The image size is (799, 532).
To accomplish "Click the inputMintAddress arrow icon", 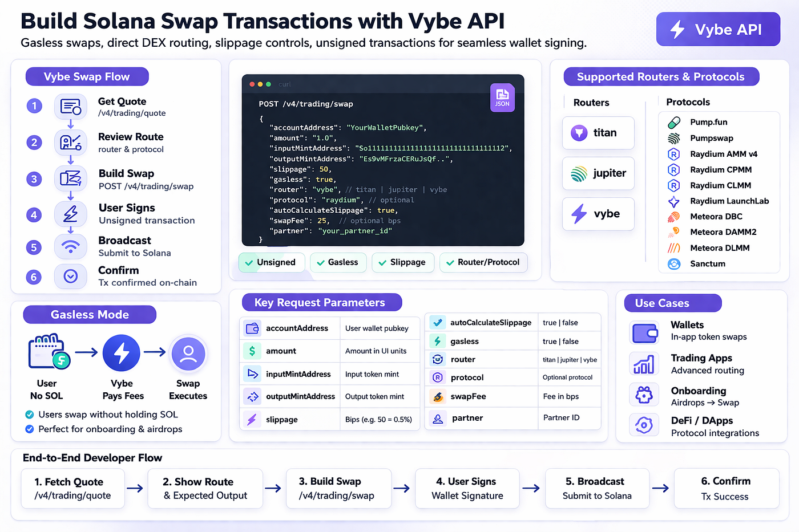I will tap(252, 374).
